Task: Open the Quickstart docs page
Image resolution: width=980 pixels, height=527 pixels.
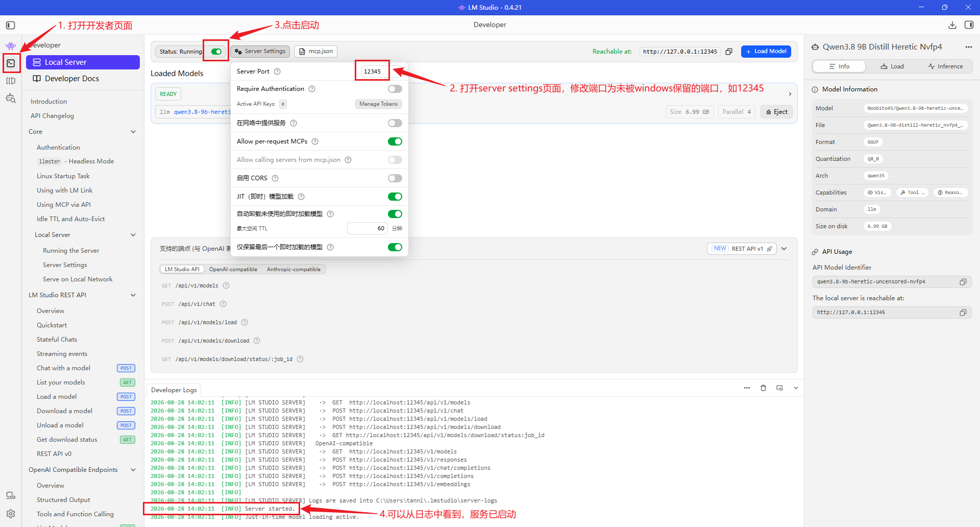Action: point(52,325)
